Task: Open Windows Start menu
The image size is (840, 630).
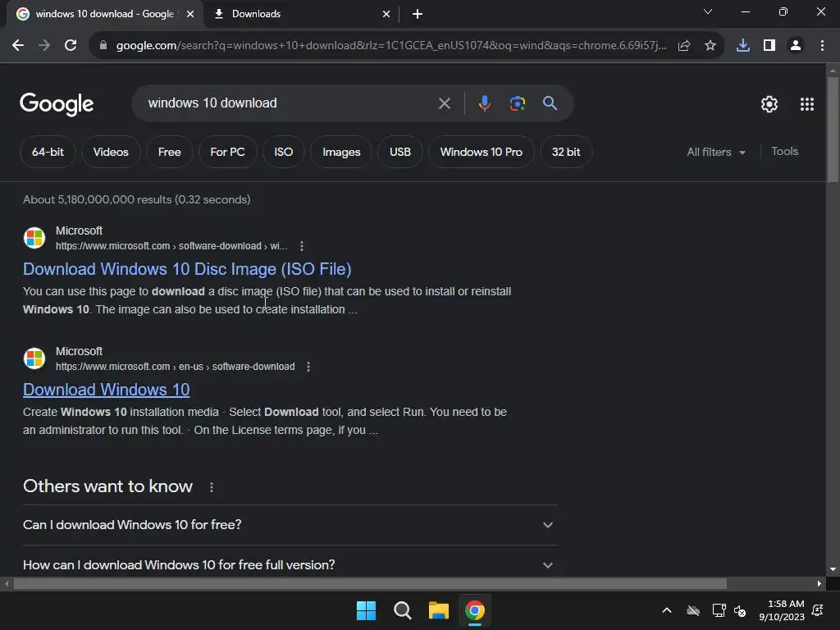Action: click(x=367, y=610)
